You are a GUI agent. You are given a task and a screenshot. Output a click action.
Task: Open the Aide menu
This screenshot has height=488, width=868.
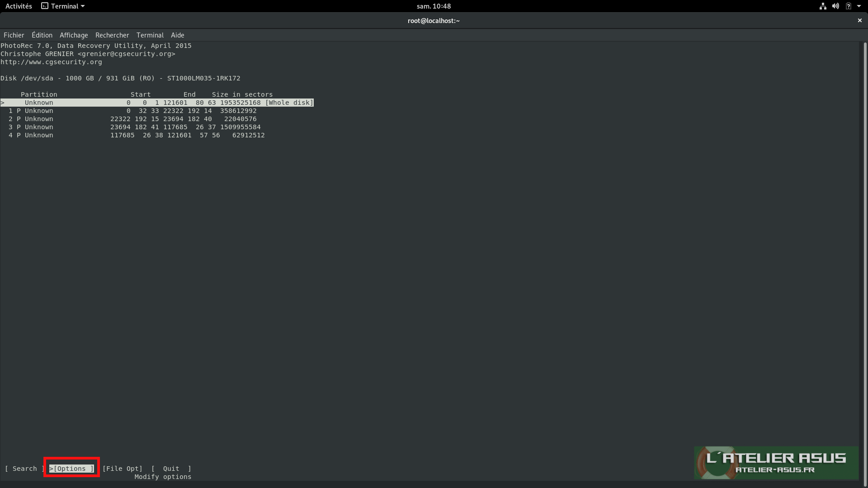click(x=177, y=35)
